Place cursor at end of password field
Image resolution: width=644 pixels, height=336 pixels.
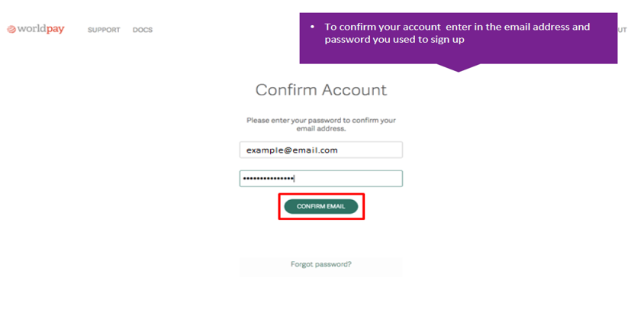click(295, 179)
